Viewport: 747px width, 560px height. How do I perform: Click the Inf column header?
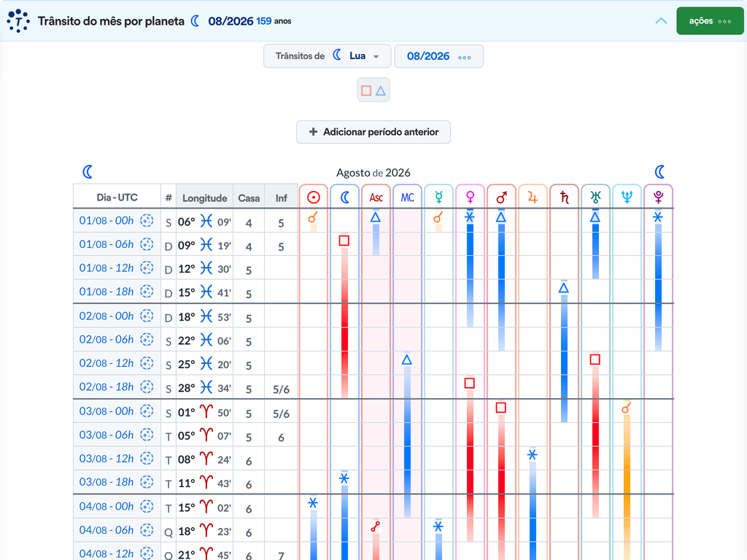point(281,198)
